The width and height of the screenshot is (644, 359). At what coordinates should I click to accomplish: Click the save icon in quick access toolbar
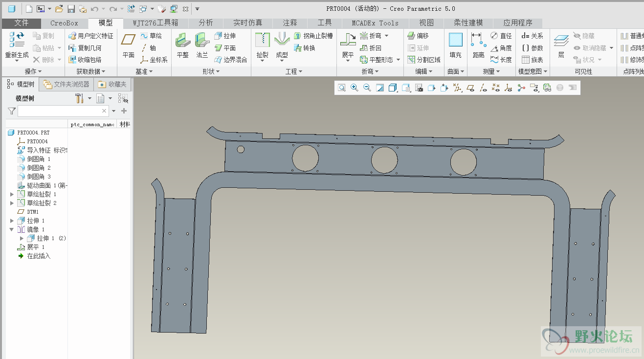point(71,9)
